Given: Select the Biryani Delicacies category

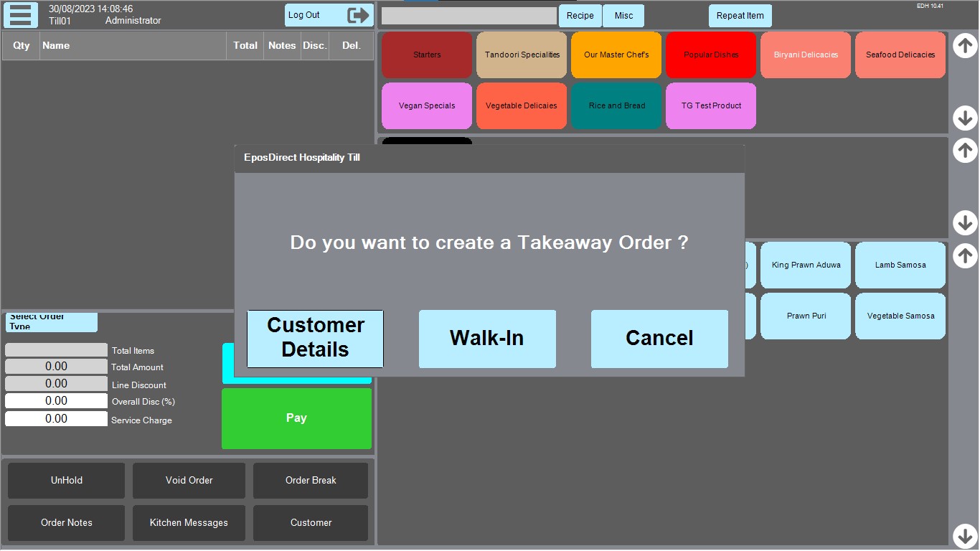Looking at the screenshot, I should [806, 55].
